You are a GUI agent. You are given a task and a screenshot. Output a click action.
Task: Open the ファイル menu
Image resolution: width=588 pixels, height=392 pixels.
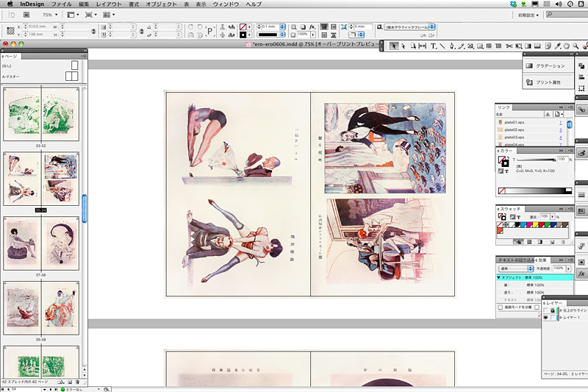(x=62, y=4)
